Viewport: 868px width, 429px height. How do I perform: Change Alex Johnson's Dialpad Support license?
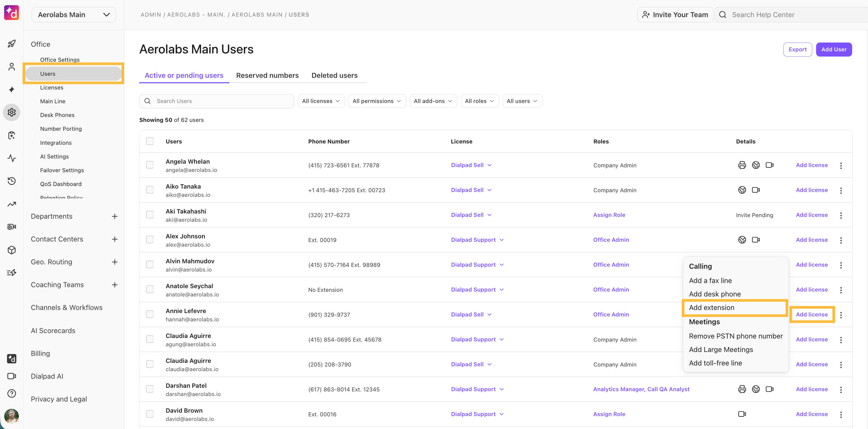pyautogui.click(x=477, y=240)
